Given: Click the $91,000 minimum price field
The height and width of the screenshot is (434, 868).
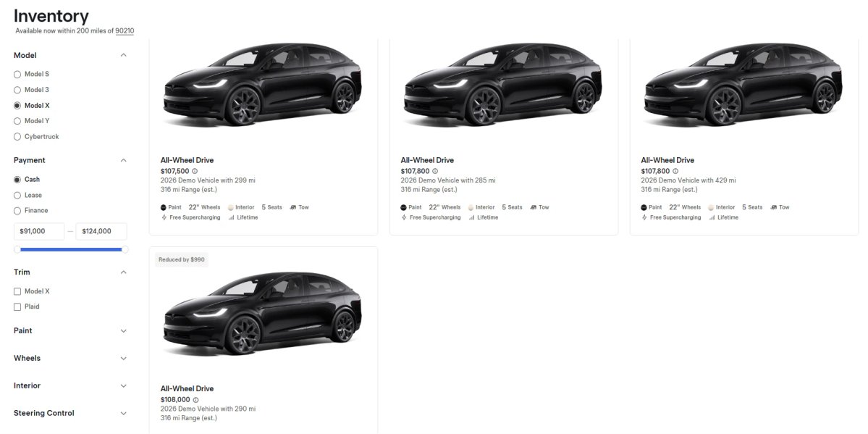Looking at the screenshot, I should (39, 231).
